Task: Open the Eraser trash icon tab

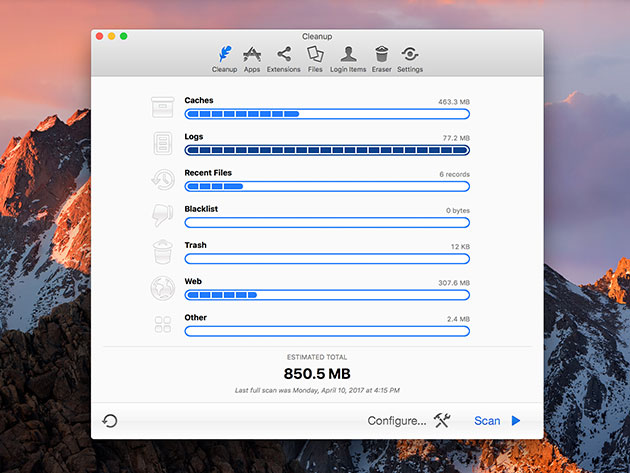Action: pos(381,54)
